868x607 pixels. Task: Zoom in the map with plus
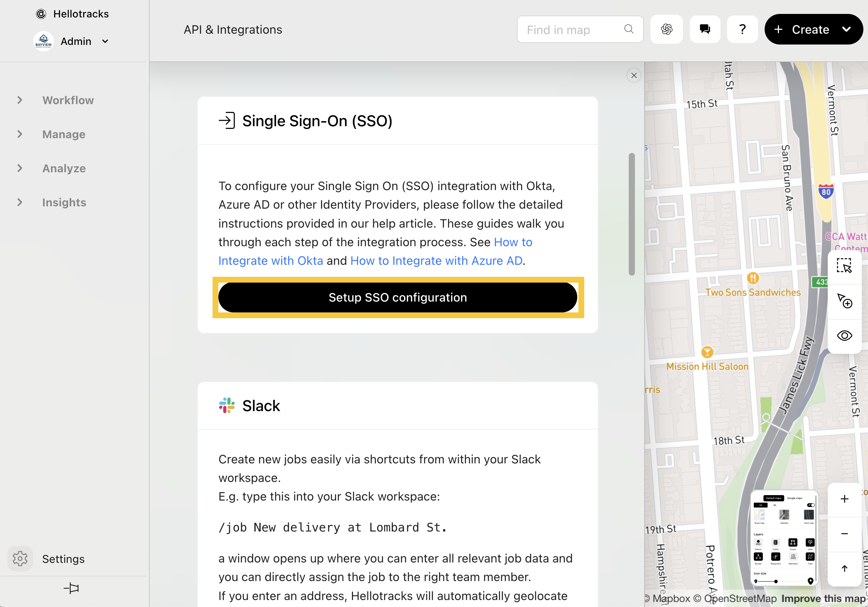pyautogui.click(x=844, y=499)
